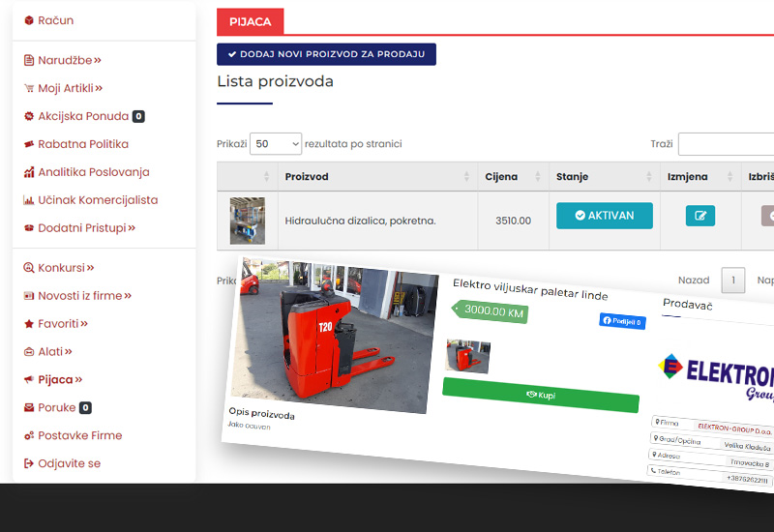The height and width of the screenshot is (532, 774).
Task: Click the Odjavite se logout icon
Action: [29, 463]
